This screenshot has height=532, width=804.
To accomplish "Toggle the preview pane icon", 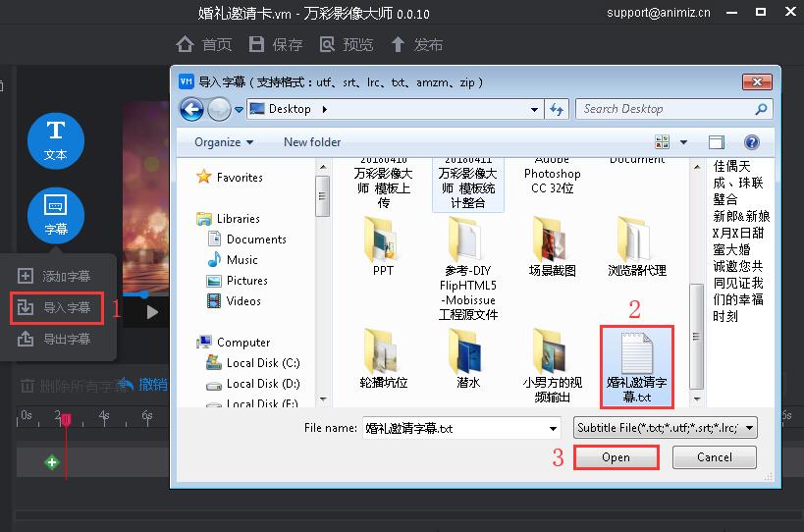I will (x=717, y=142).
